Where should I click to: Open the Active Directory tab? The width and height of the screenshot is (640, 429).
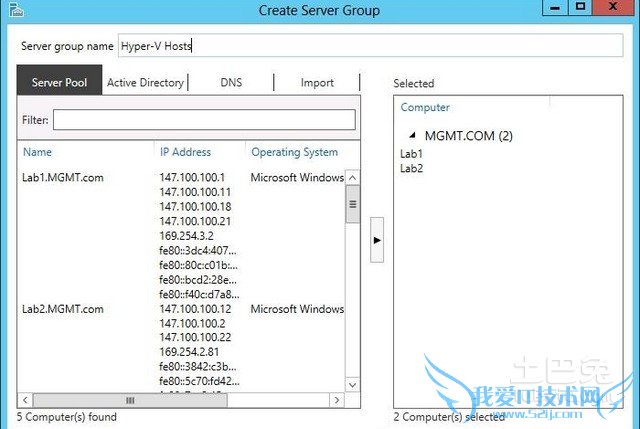[145, 82]
